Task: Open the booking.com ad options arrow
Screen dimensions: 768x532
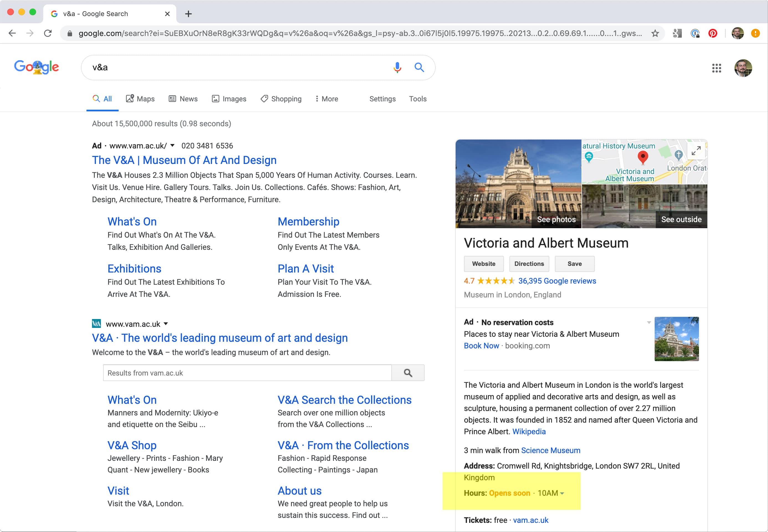Action: [x=649, y=322]
